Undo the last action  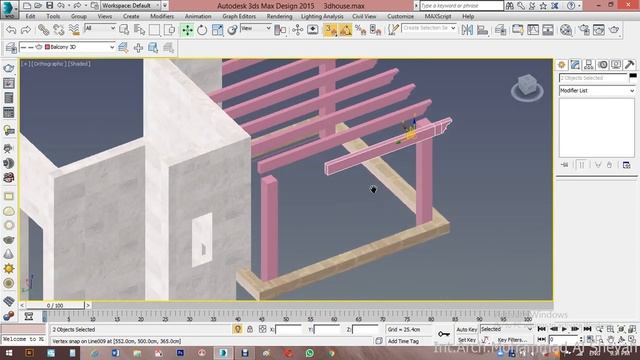(11, 30)
